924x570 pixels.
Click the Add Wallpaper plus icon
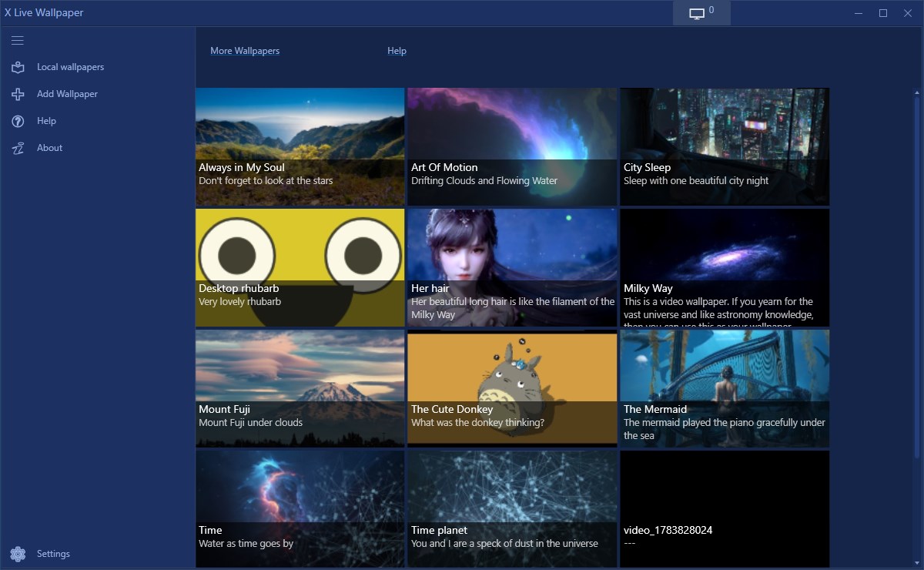18,94
